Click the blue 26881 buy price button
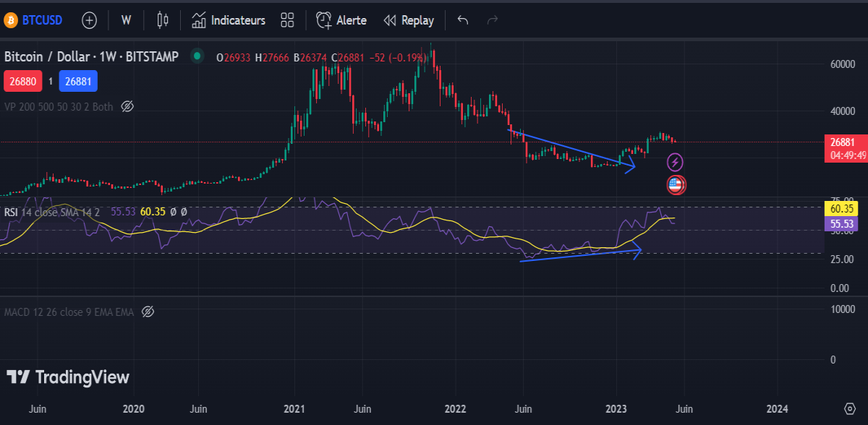The width and height of the screenshot is (868, 425). tap(78, 81)
